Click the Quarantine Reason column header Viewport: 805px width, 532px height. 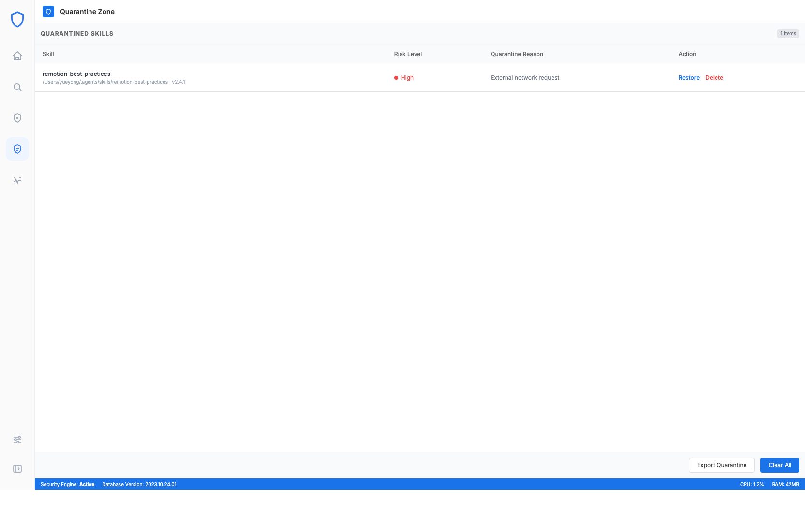517,54
